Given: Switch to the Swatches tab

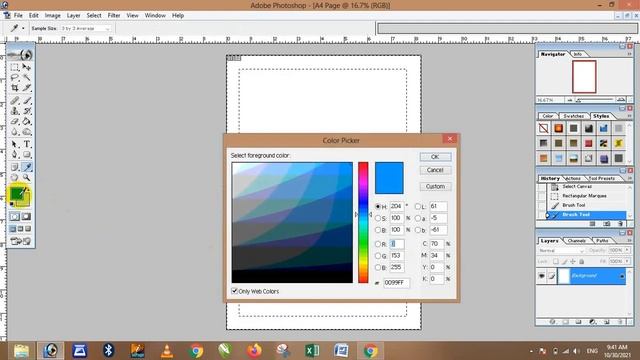Looking at the screenshot, I should (573, 116).
